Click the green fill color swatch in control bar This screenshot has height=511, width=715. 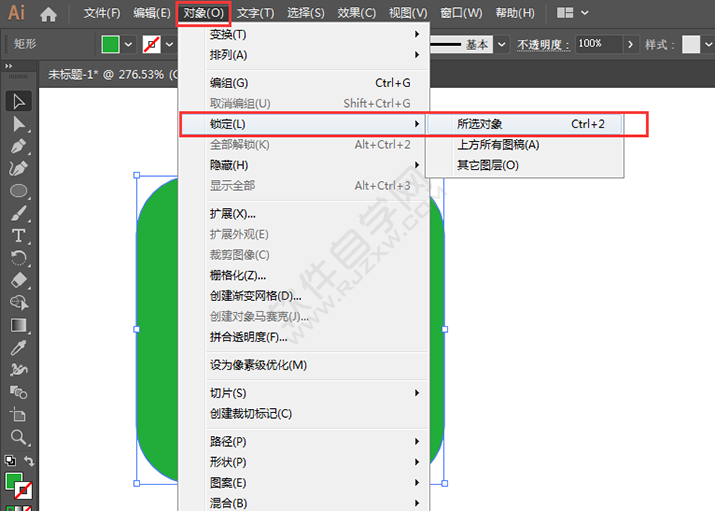[x=110, y=44]
